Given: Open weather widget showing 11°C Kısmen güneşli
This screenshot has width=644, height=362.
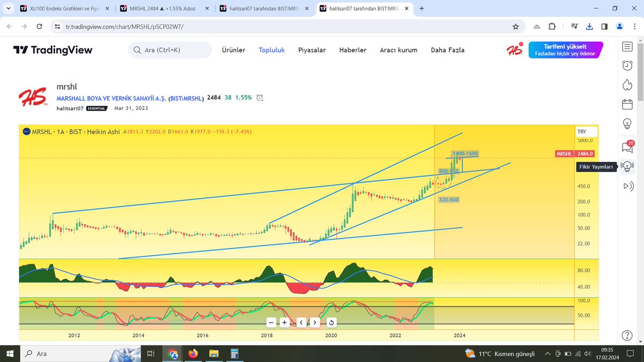Looking at the screenshot, I should click(500, 353).
